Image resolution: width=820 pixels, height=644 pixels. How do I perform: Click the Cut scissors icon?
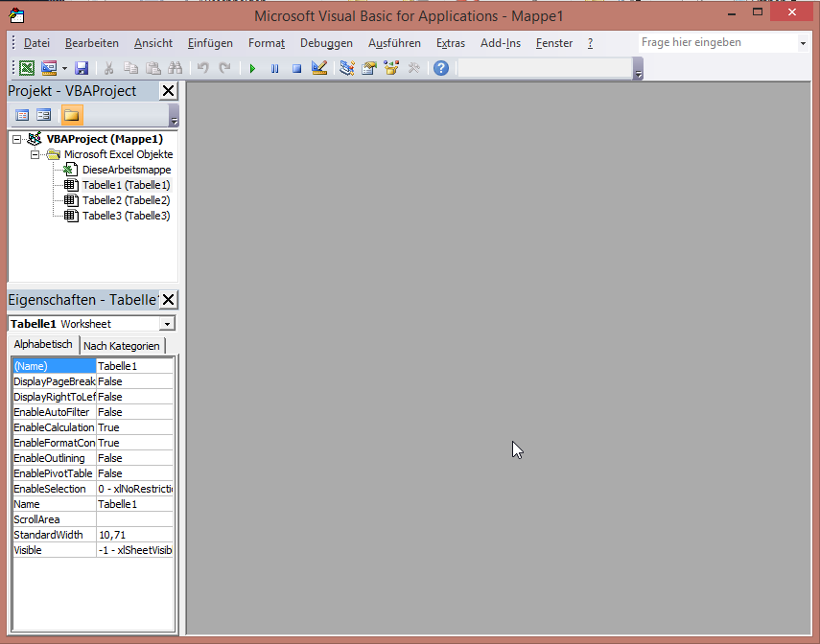click(108, 68)
